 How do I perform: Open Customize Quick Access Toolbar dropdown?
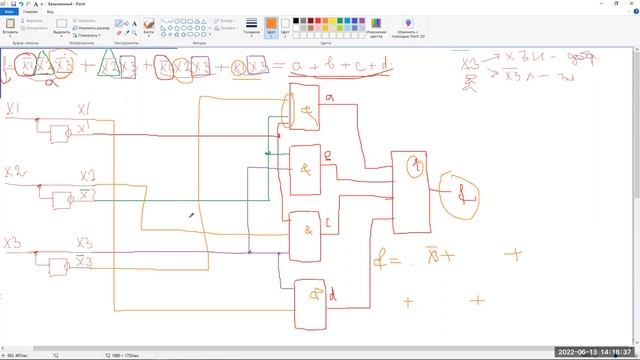pos(42,4)
